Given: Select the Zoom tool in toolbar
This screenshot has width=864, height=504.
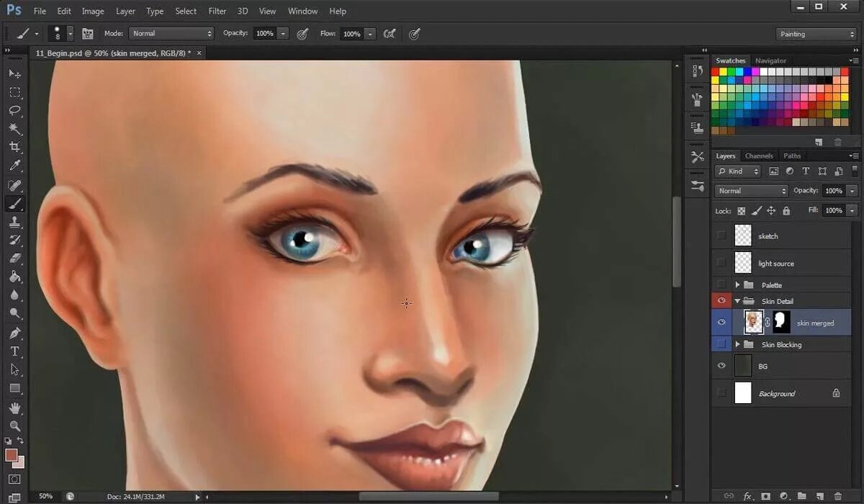Looking at the screenshot, I should coord(14,426).
